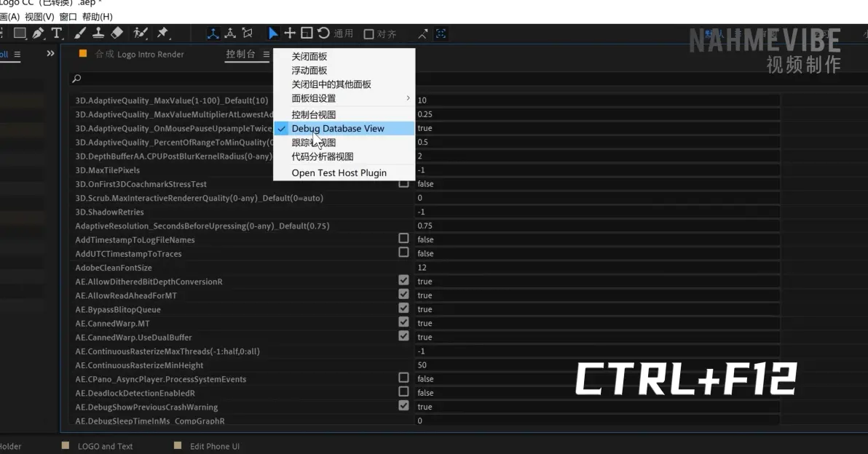Select the Eraser tool
This screenshot has width=868, height=454.
point(118,33)
